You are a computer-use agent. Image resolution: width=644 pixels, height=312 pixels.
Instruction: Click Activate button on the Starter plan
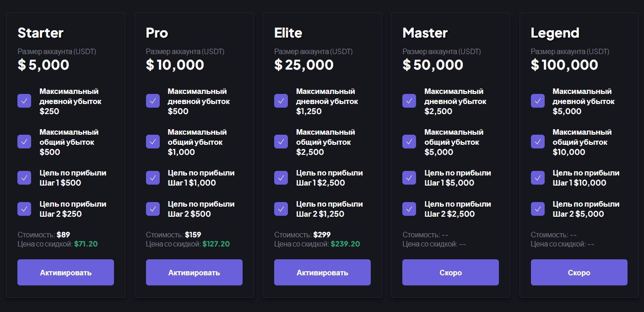coord(65,273)
